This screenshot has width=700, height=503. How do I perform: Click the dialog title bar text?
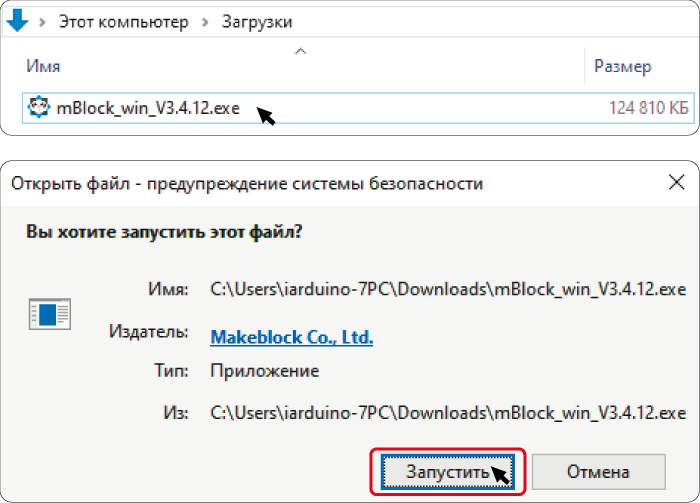(x=247, y=184)
